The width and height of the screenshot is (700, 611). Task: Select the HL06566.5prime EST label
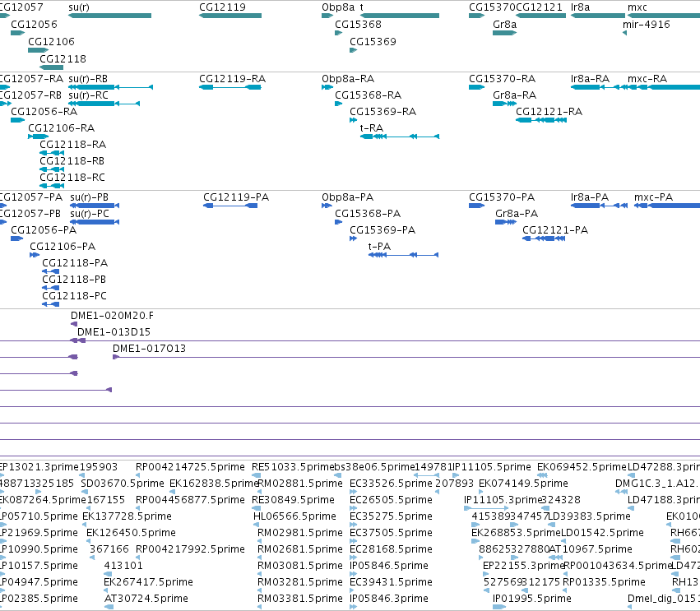[x=294, y=516]
